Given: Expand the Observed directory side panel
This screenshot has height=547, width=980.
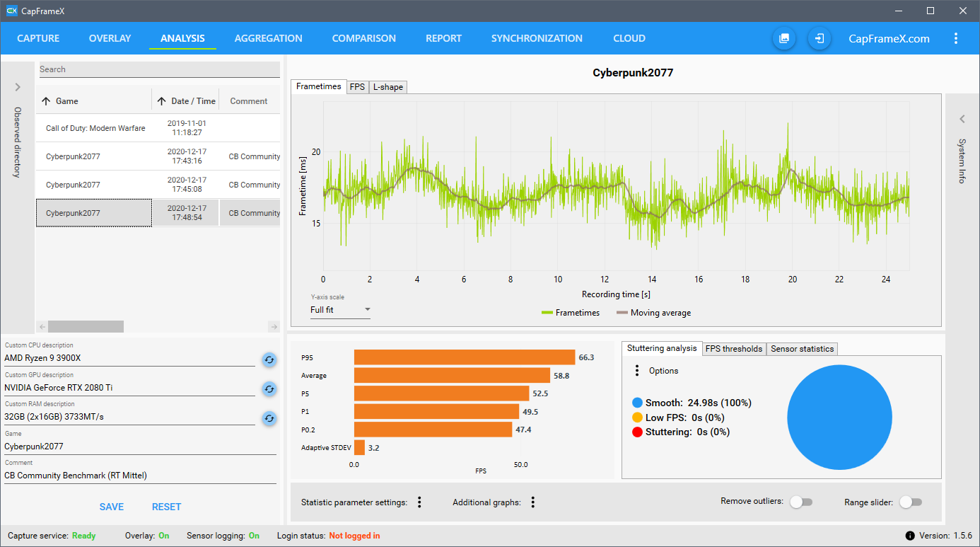Looking at the screenshot, I should click(18, 88).
